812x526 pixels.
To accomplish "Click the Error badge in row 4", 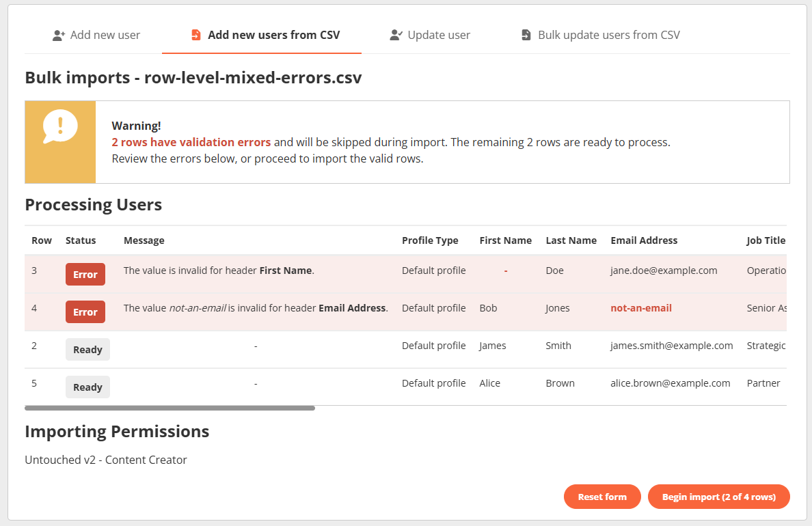I will click(85, 312).
